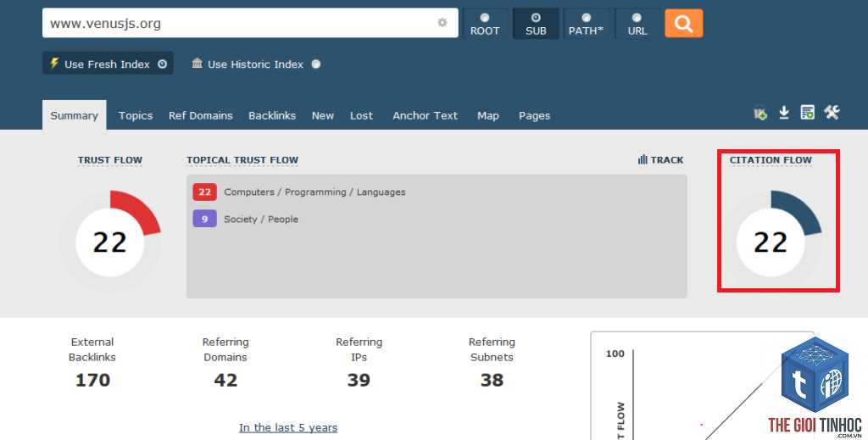Click Computers / Programming / Languages topic

tap(314, 192)
